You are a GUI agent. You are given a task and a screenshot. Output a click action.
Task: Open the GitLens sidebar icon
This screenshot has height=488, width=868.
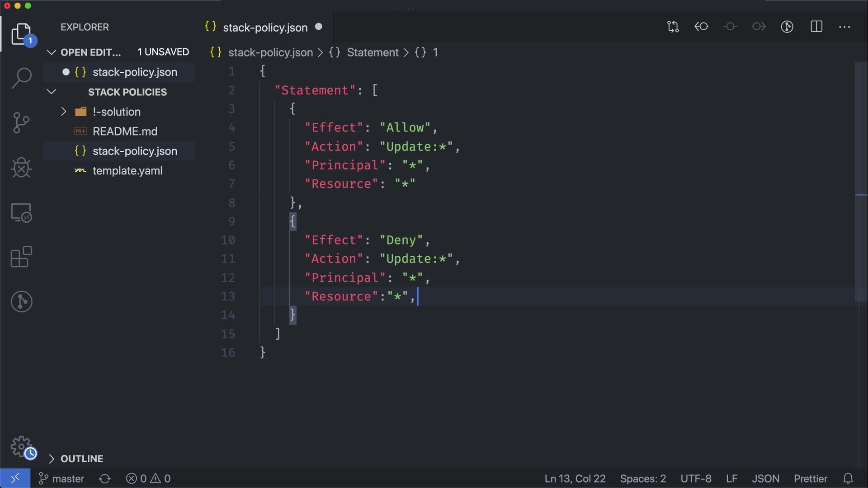(21, 301)
